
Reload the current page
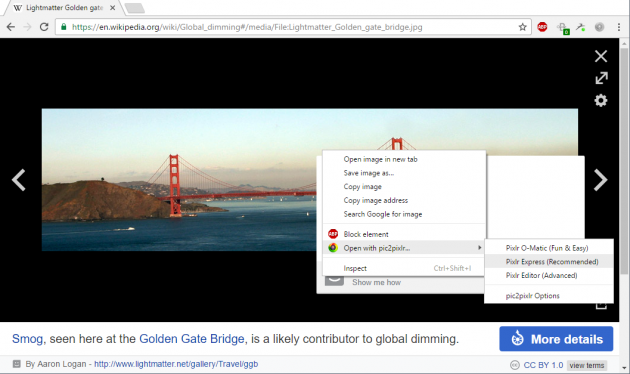point(44,27)
